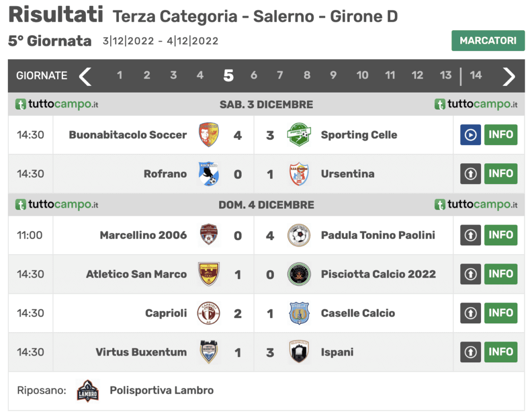532x418 pixels.
Task: Click the Polisportiva Lambro logo
Action: (88, 390)
